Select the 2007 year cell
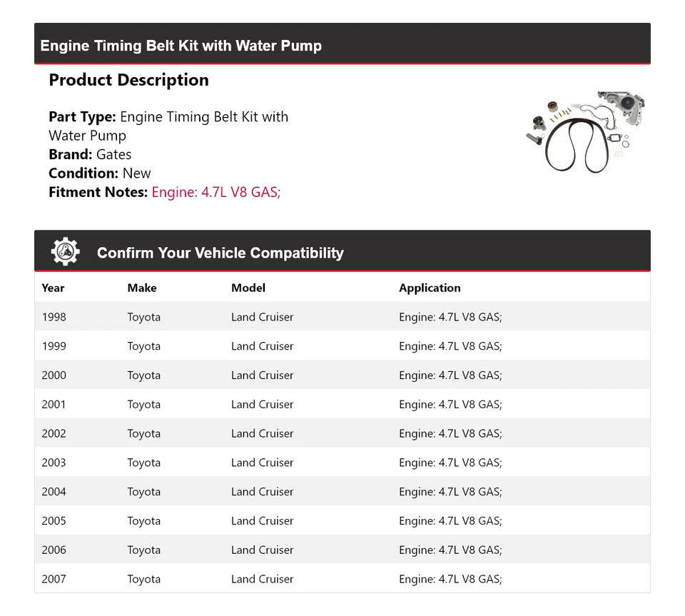This screenshot has width=685, height=616. click(x=54, y=579)
